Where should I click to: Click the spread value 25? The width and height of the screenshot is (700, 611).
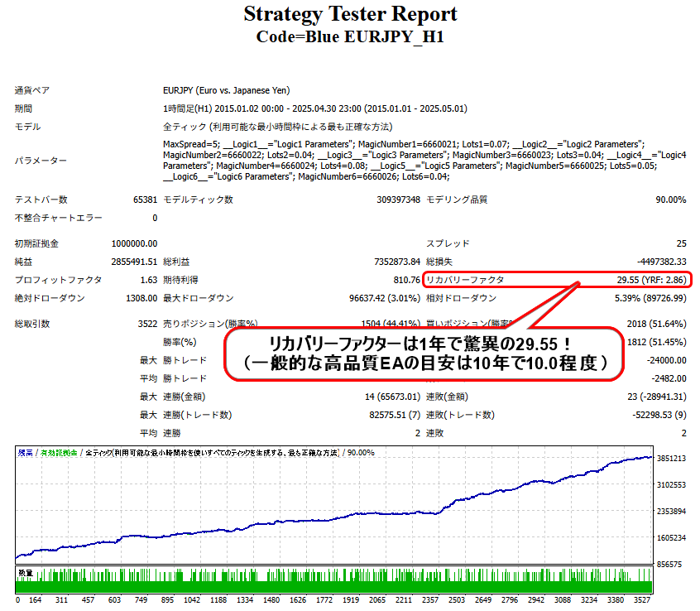click(681, 243)
